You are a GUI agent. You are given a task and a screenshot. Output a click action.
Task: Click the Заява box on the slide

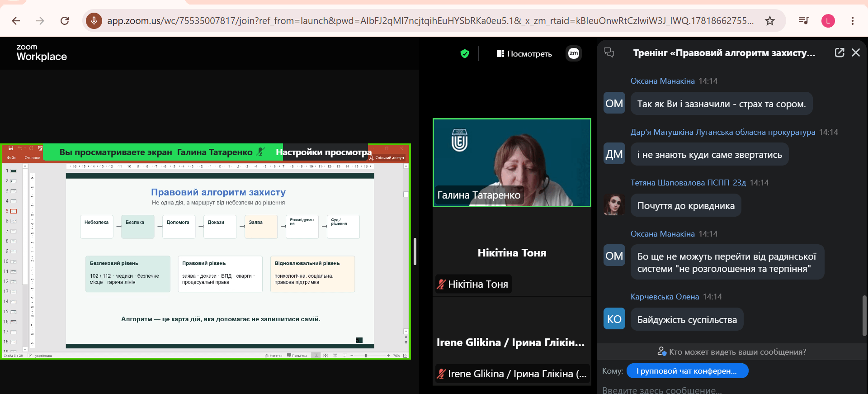point(261,227)
